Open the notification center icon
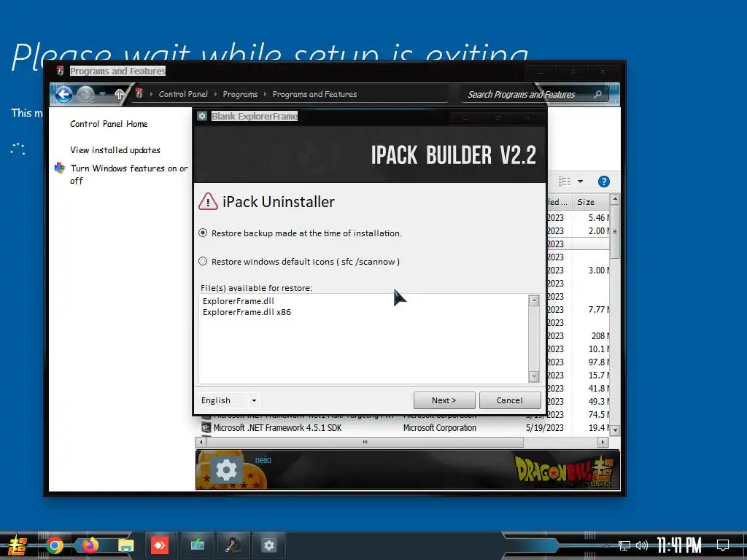The height and width of the screenshot is (560, 747). 723,545
